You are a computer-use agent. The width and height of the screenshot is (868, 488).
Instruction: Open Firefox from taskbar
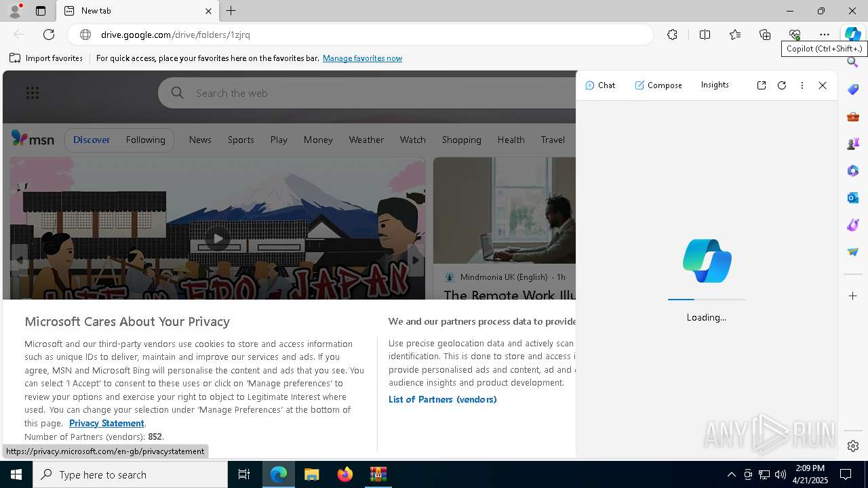point(345,474)
